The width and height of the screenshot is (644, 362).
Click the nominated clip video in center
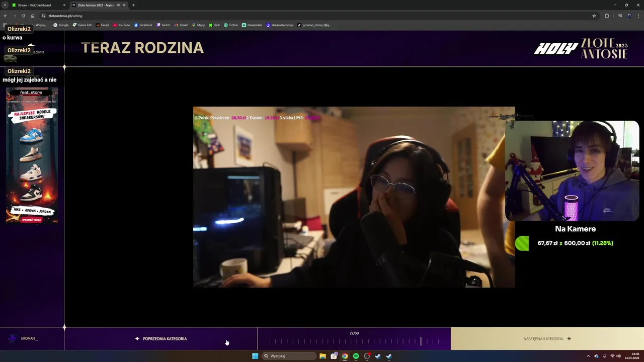(x=354, y=197)
